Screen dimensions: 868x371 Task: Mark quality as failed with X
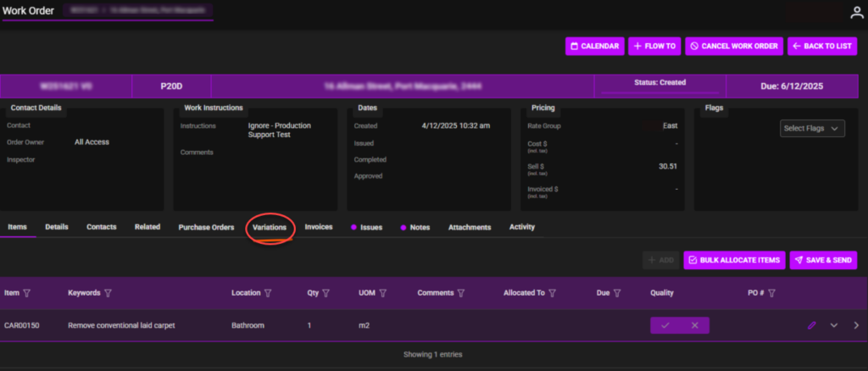click(x=694, y=325)
